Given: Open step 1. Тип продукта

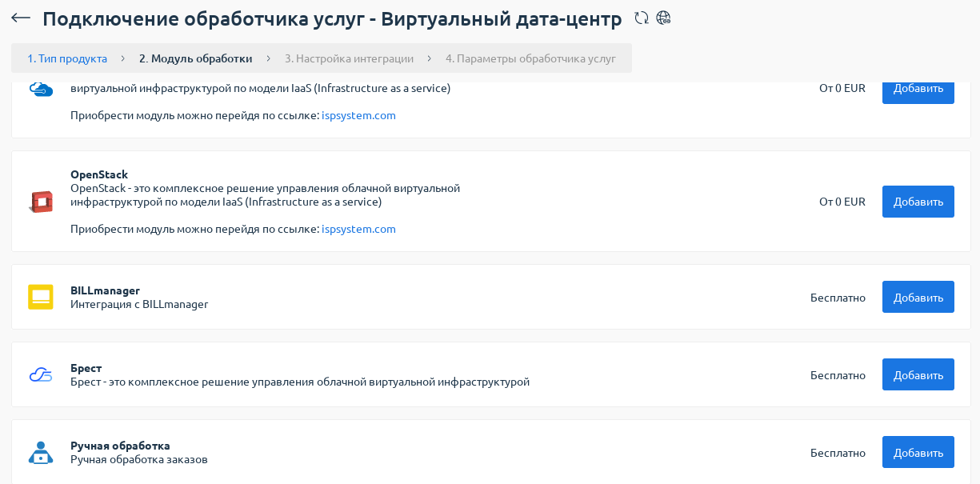Looking at the screenshot, I should [67, 58].
